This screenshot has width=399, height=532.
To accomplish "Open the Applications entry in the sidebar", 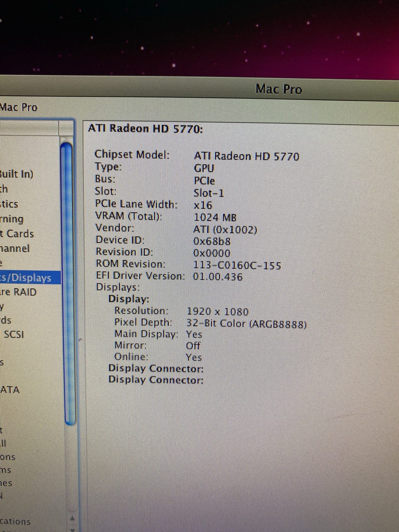I will coord(15,522).
